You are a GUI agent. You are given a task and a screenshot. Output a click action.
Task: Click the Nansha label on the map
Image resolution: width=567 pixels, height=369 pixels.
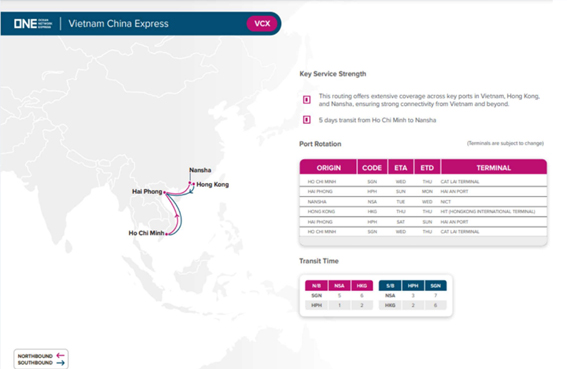(x=200, y=170)
